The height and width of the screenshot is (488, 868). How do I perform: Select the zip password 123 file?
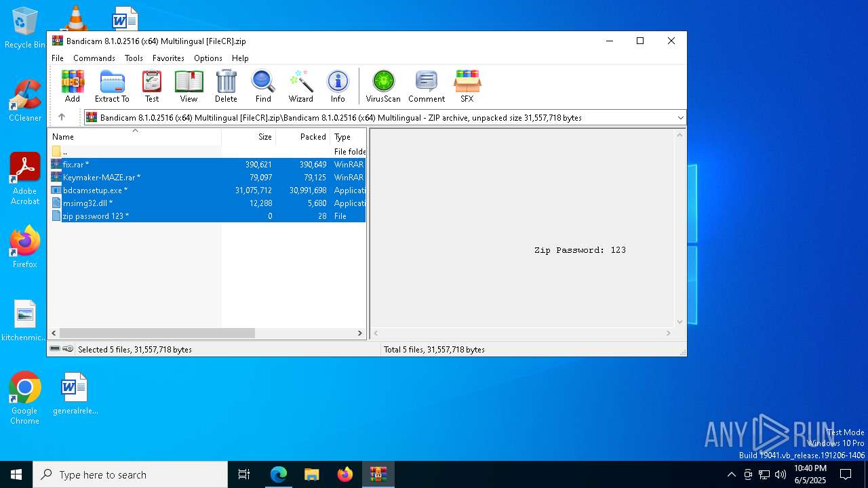(208, 216)
